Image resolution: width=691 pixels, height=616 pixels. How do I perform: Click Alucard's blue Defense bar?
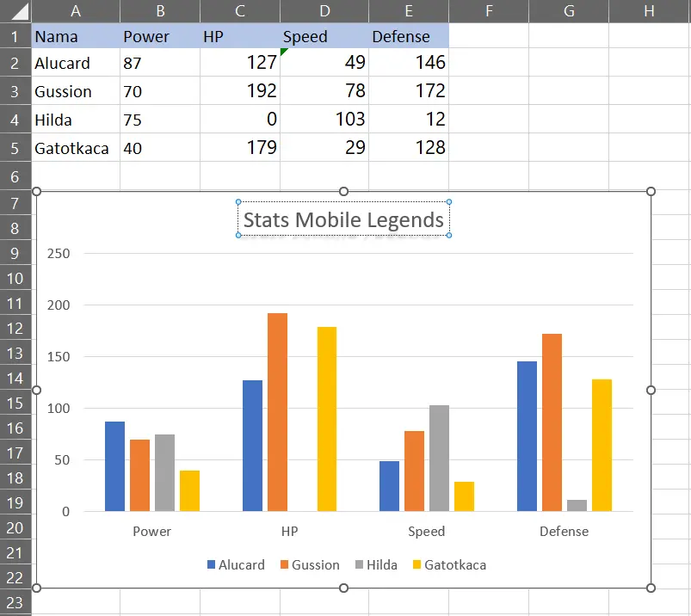point(527,436)
